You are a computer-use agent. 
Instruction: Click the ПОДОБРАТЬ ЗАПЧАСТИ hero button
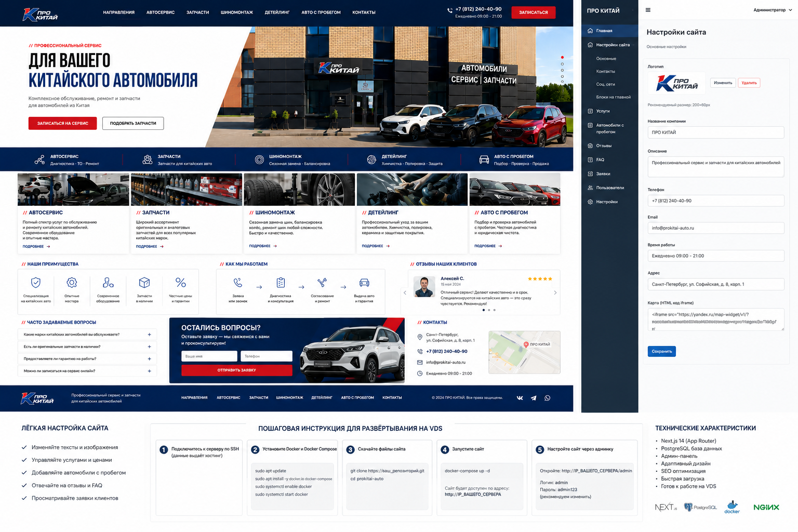[133, 123]
